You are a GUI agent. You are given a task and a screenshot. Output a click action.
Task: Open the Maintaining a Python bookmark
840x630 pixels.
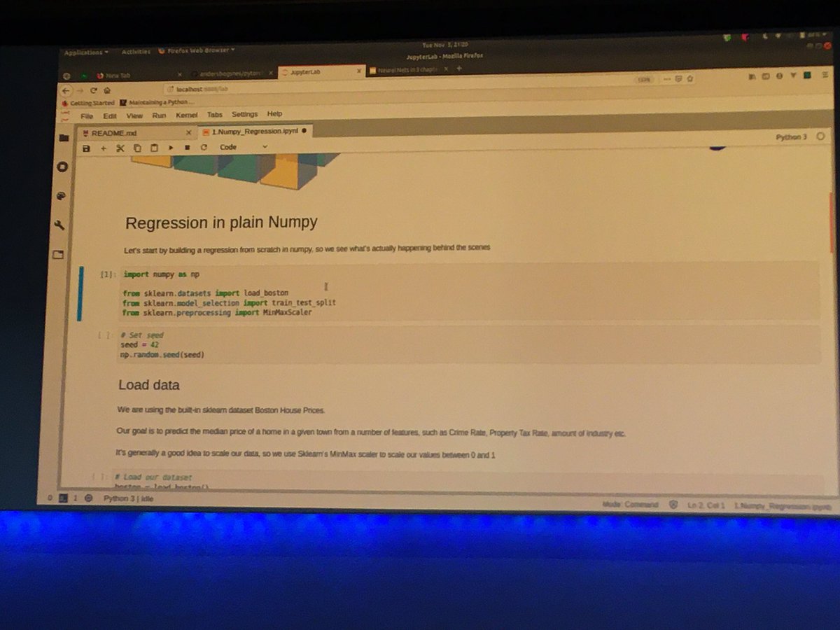click(x=157, y=102)
